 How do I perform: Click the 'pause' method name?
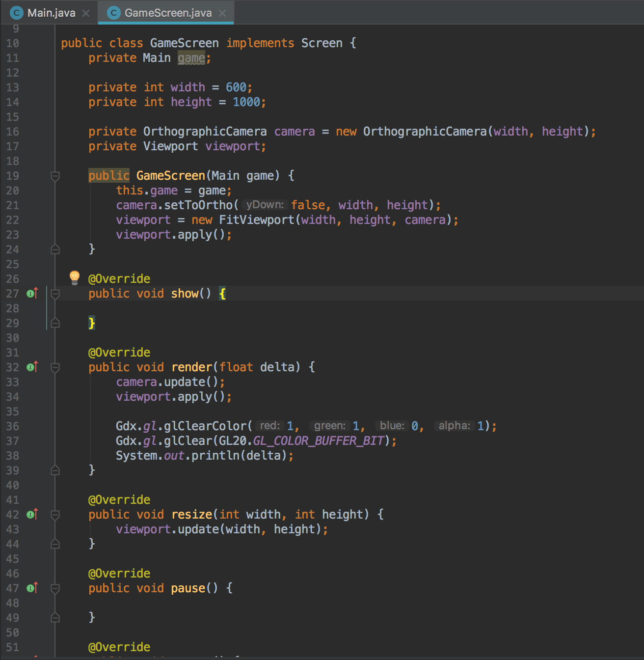coord(188,588)
